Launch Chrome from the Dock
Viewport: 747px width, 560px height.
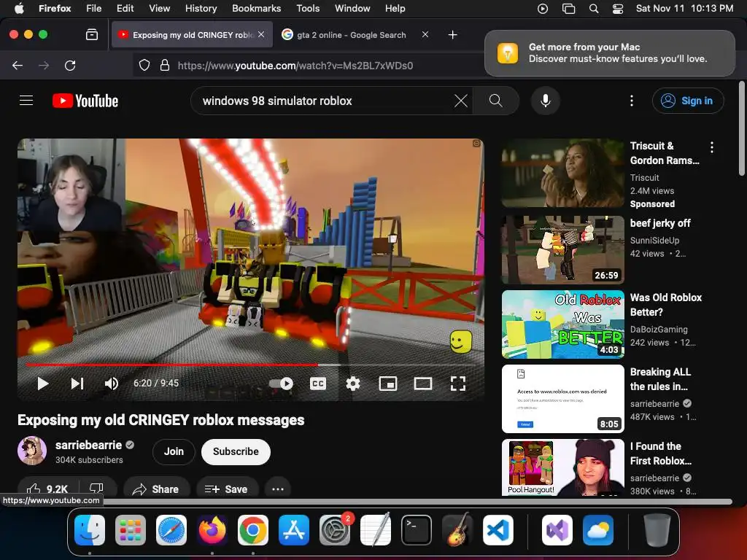253,530
